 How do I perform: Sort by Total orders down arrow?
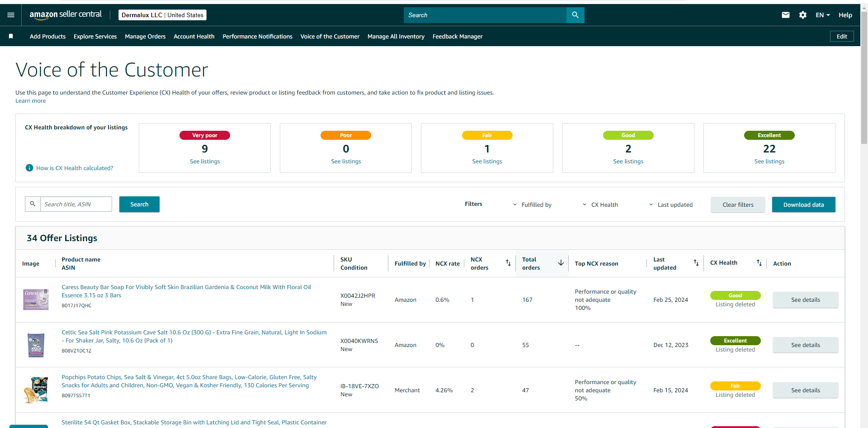click(561, 263)
